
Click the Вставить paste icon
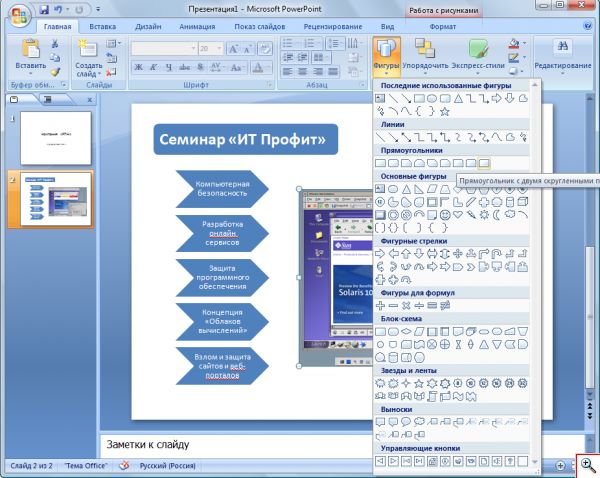(x=31, y=49)
